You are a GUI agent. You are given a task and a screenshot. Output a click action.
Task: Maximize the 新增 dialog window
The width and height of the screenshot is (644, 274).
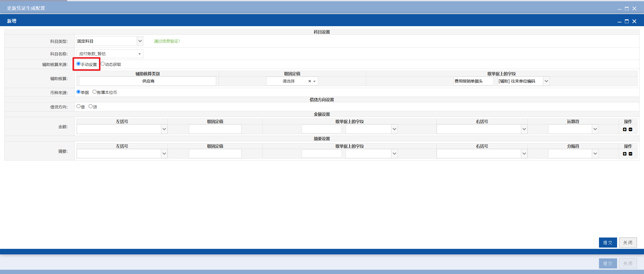[627, 21]
